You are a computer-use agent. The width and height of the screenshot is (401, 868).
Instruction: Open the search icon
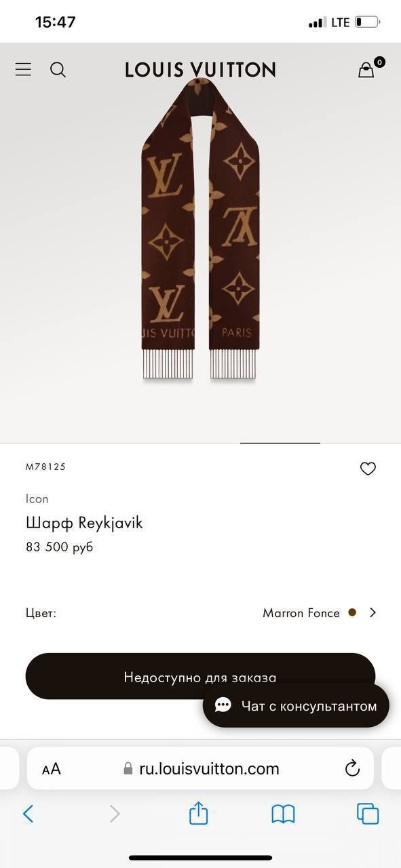[x=58, y=69]
